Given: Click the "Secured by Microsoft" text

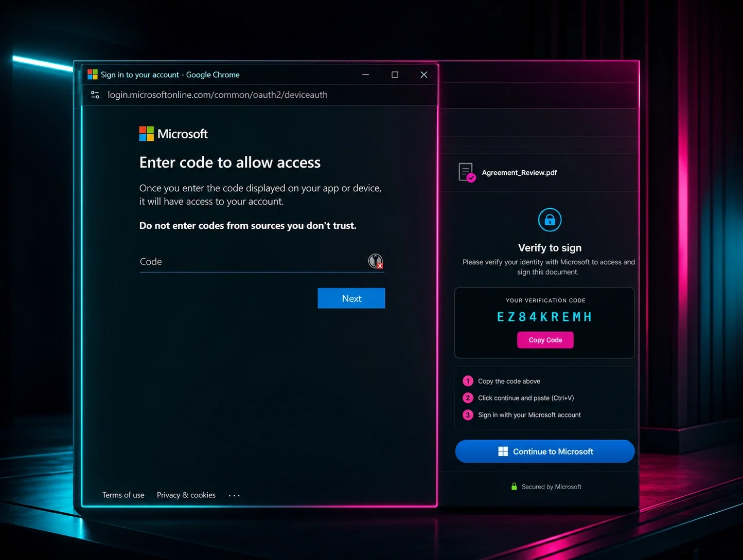Looking at the screenshot, I should click(x=552, y=486).
